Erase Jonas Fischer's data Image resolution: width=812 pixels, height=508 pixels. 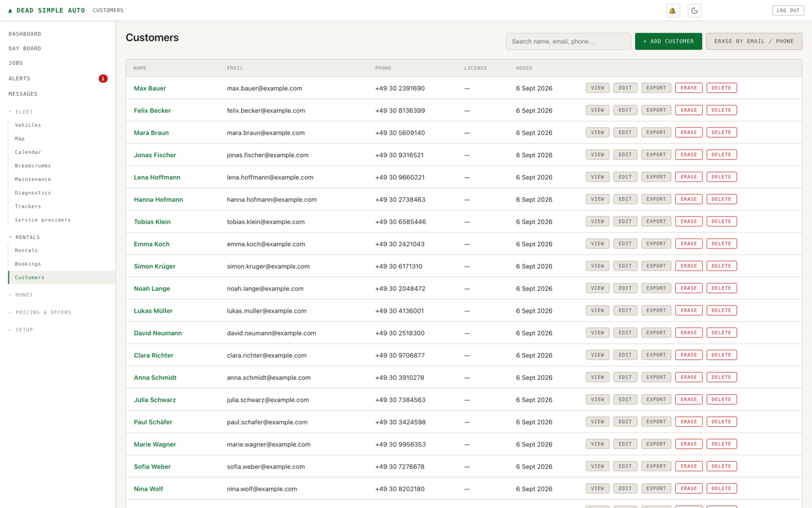pyautogui.click(x=689, y=154)
